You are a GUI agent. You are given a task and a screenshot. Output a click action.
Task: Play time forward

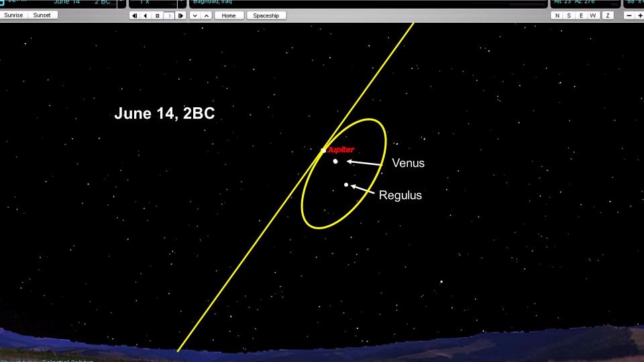(x=169, y=15)
